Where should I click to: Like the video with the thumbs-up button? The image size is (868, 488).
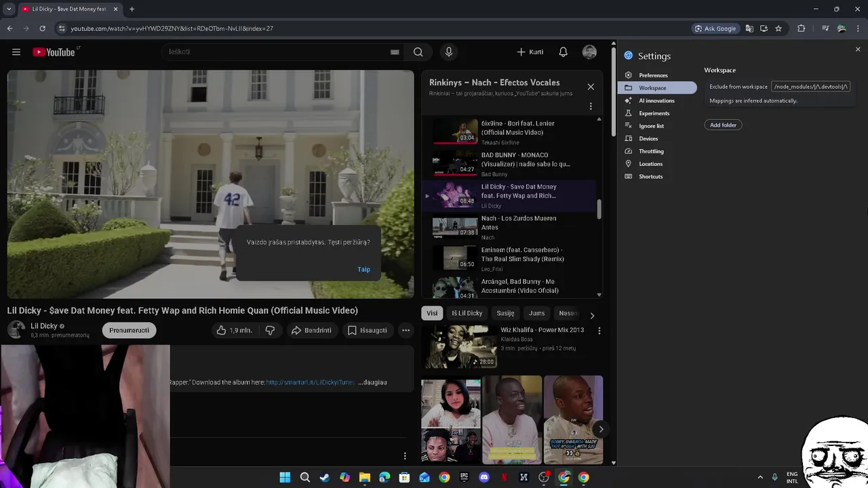coord(234,330)
